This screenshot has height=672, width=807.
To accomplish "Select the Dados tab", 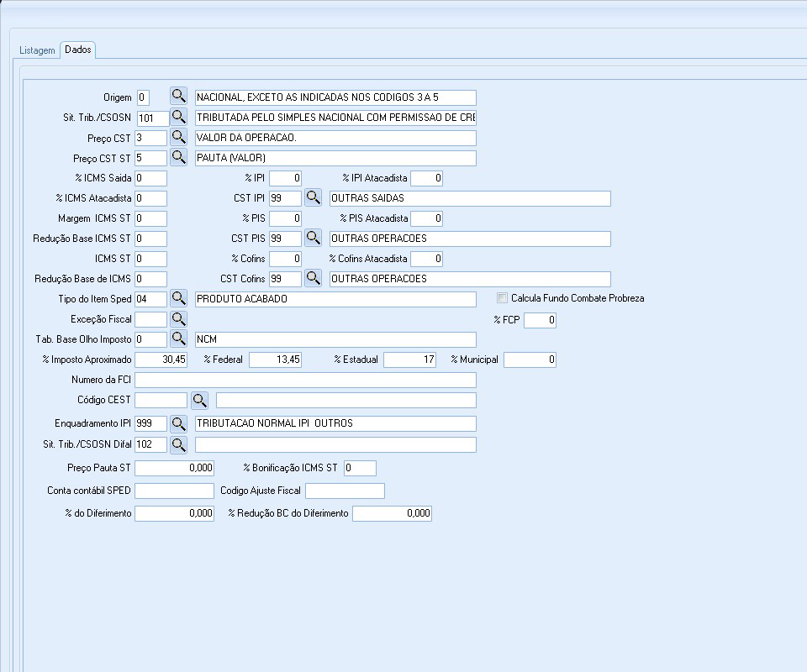I will point(78,50).
